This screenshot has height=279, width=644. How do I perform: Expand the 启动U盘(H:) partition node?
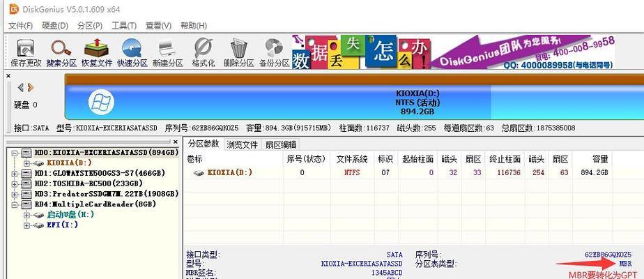(x=27, y=215)
